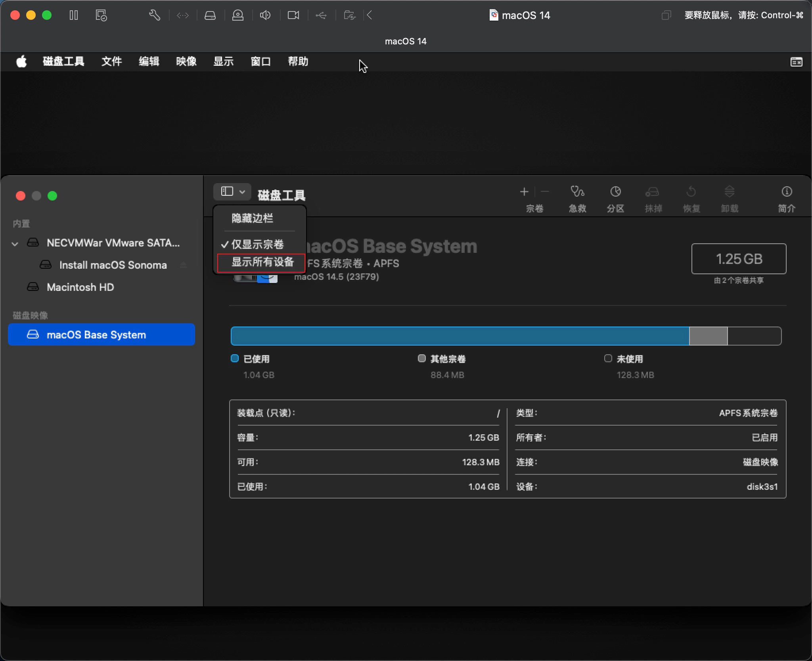Open the 映像 menu
The width and height of the screenshot is (812, 661).
click(186, 61)
